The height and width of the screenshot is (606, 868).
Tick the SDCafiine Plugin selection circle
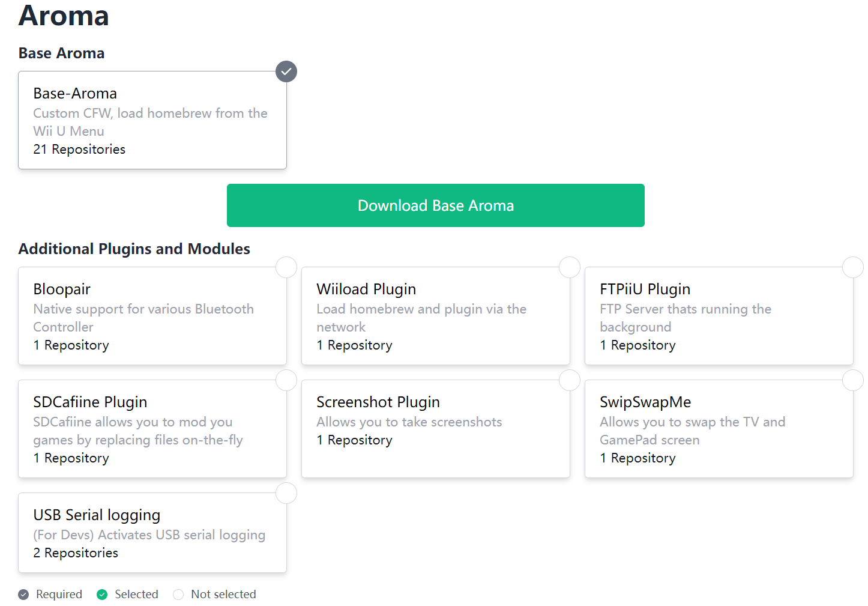[286, 380]
